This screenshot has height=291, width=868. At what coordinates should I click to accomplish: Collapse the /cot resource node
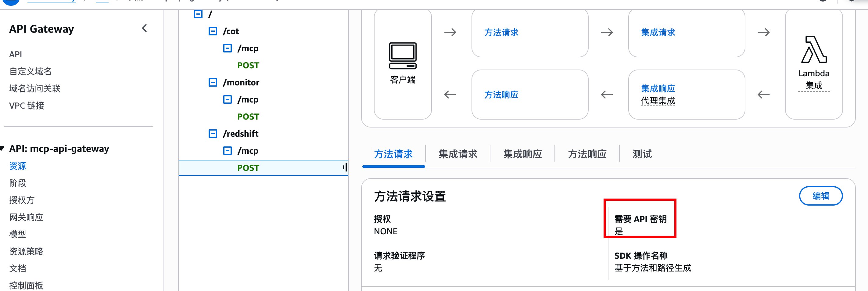pyautogui.click(x=213, y=31)
